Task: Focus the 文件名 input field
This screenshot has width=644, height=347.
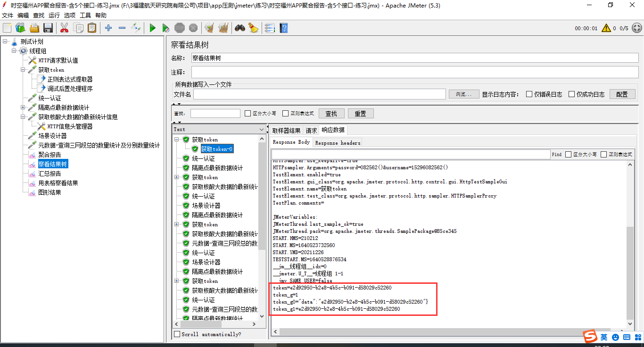Action: tap(320, 94)
